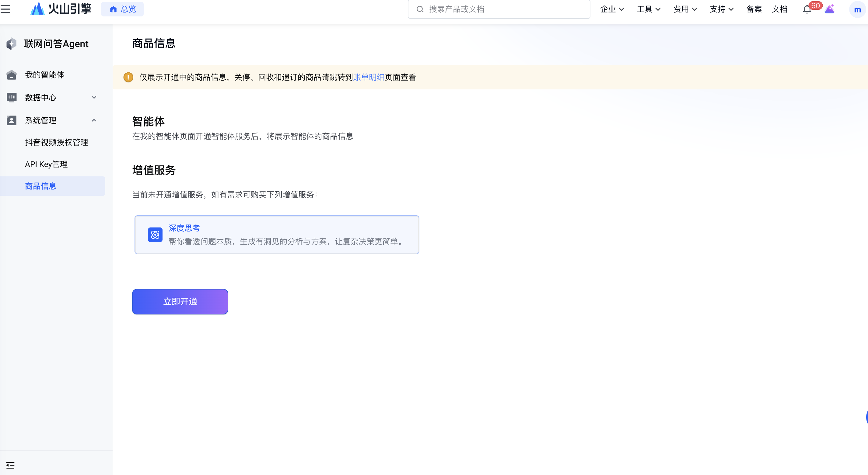The width and height of the screenshot is (868, 475).
Task: Collapse the 系统管理 chevron arrow
Action: (x=94, y=120)
